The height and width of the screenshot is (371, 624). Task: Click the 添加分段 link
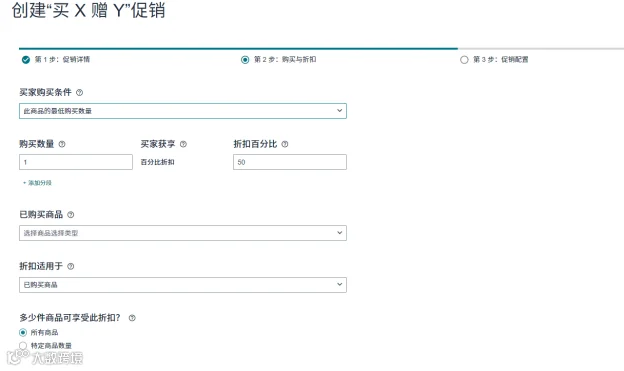37,183
